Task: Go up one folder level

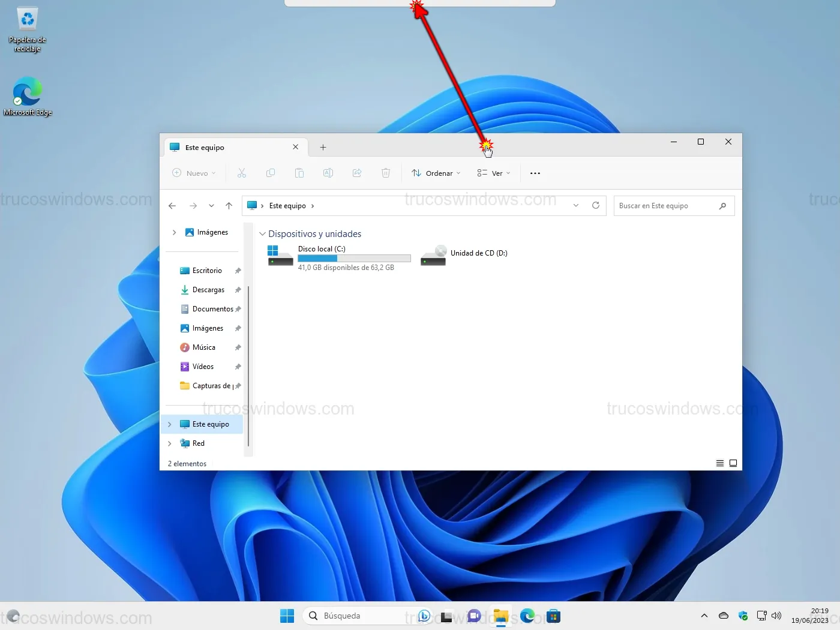Action: click(x=229, y=206)
